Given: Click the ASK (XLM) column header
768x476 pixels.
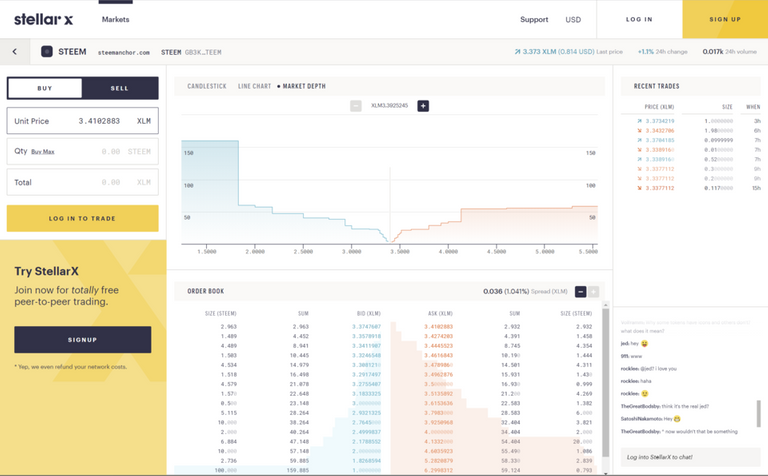Looking at the screenshot, I should [x=440, y=313].
